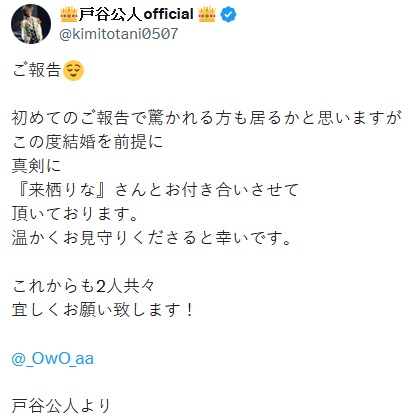
Task: Click the crown emoji before 戸谷公人
Action: point(69,14)
